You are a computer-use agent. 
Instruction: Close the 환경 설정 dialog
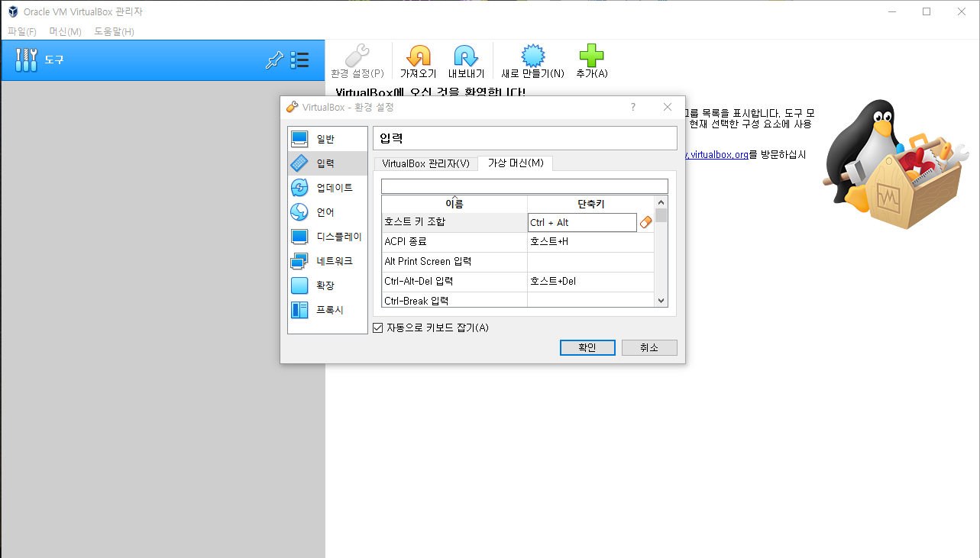668,107
